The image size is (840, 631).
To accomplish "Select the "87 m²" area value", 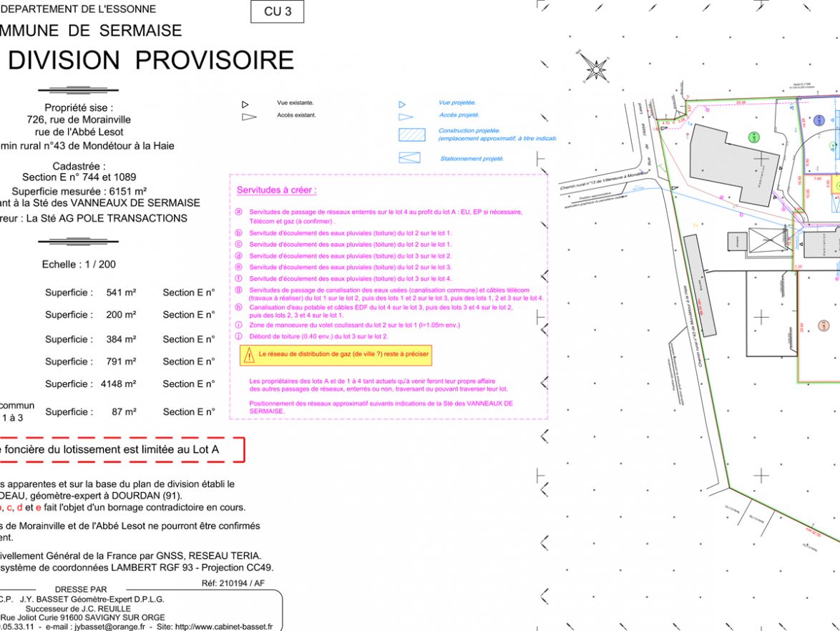I will tap(124, 412).
